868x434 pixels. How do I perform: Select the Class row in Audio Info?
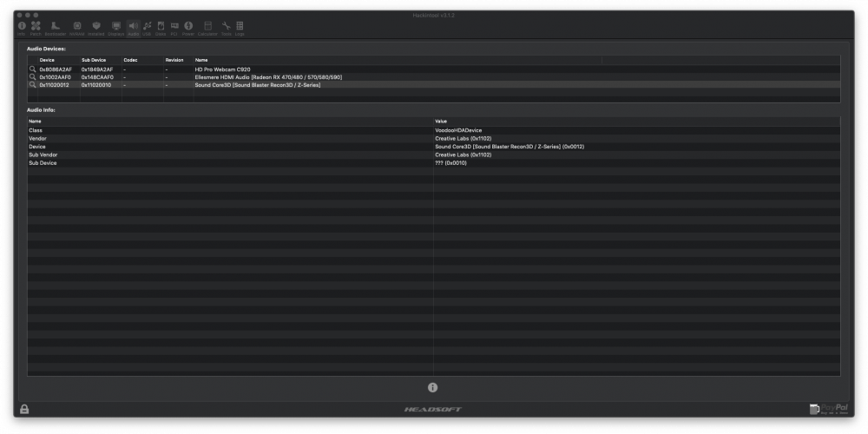[x=434, y=130]
